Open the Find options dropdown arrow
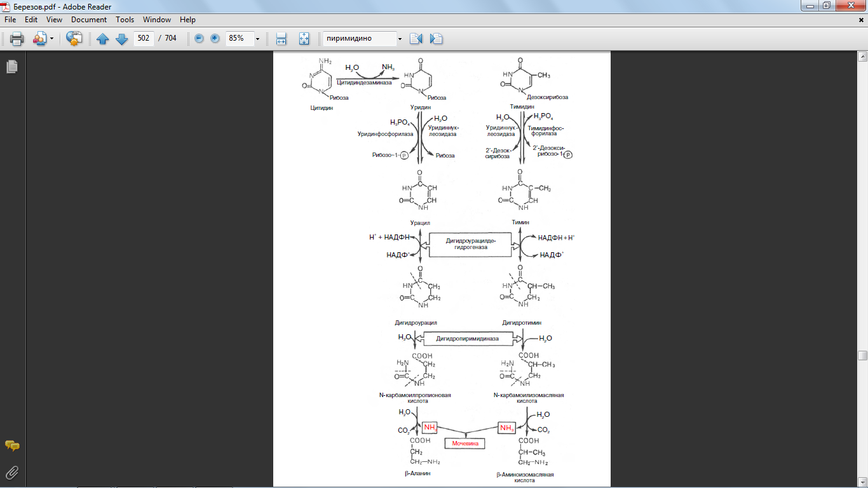Image resolution: width=868 pixels, height=488 pixels. (x=400, y=39)
